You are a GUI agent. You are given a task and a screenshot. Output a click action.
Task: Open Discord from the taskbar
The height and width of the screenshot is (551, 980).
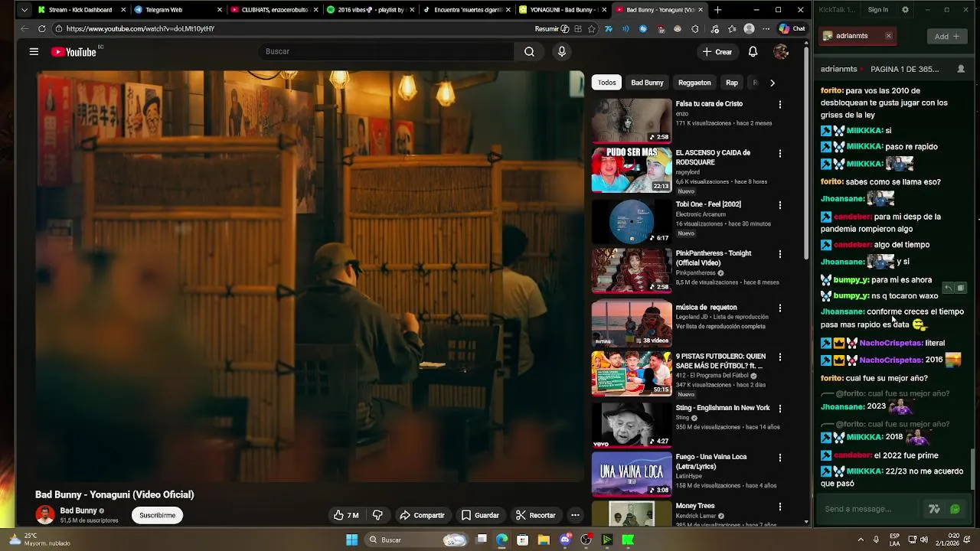[x=565, y=540]
